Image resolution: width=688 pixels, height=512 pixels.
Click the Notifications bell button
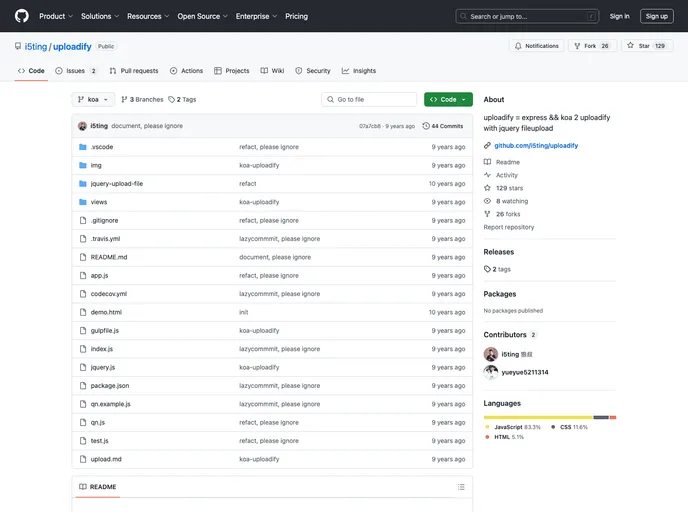coord(537,46)
